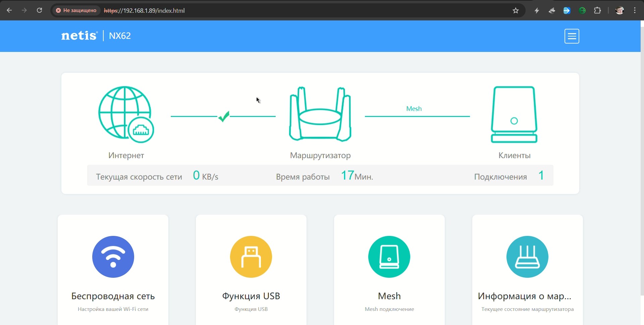Open browser extensions puzzle icon

597,10
